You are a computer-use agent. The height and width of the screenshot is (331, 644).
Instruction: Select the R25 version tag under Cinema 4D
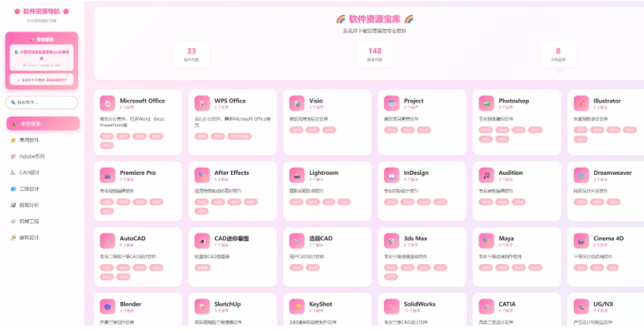tap(613, 267)
